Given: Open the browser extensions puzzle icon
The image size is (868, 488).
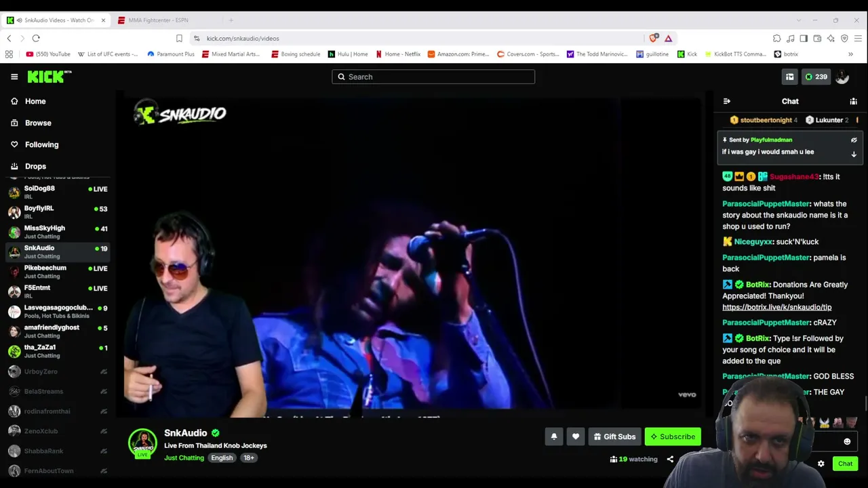Looking at the screenshot, I should (x=776, y=39).
